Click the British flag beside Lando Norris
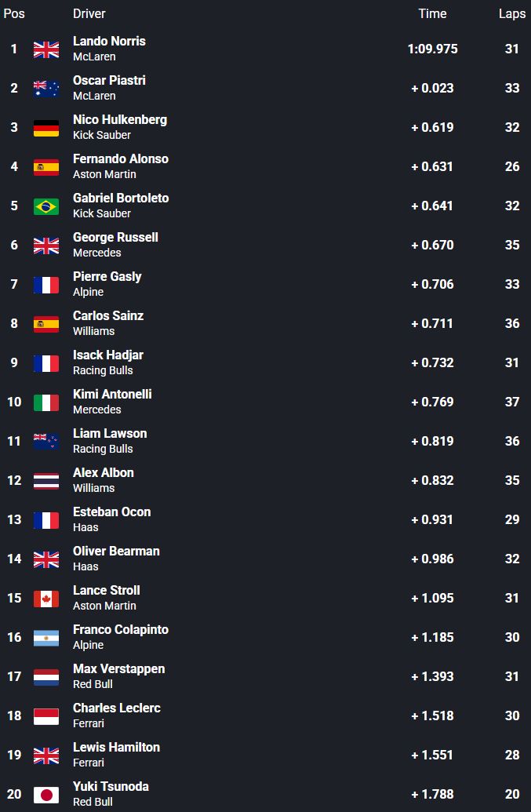 pos(46,49)
